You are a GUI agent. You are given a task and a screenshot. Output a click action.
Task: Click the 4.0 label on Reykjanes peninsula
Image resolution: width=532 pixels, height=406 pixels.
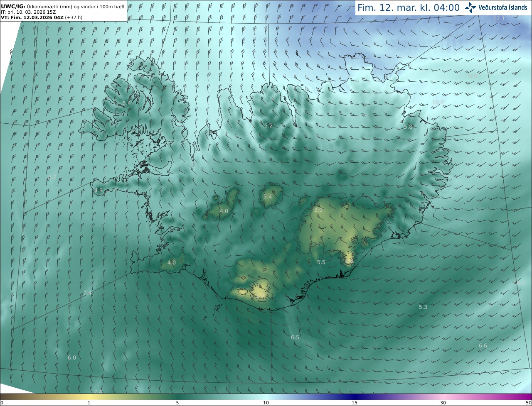coord(172,263)
